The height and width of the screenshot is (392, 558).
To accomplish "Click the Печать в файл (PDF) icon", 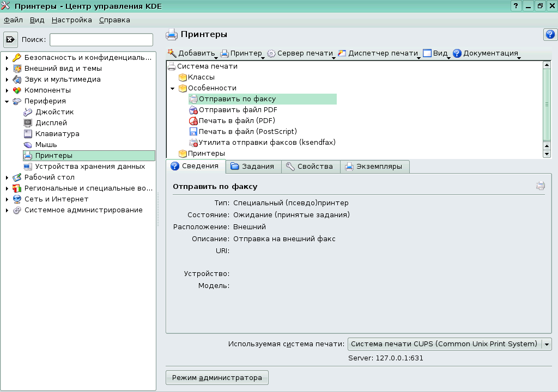I will (193, 121).
